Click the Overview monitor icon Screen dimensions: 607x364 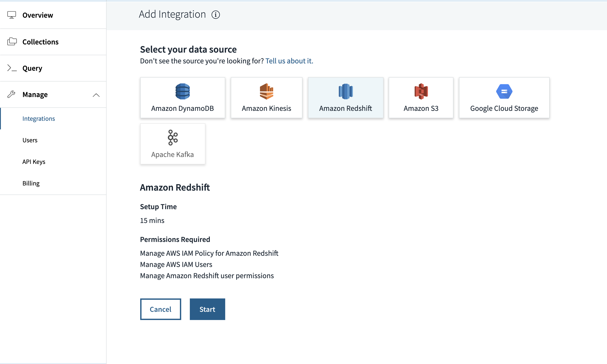pyautogui.click(x=11, y=15)
